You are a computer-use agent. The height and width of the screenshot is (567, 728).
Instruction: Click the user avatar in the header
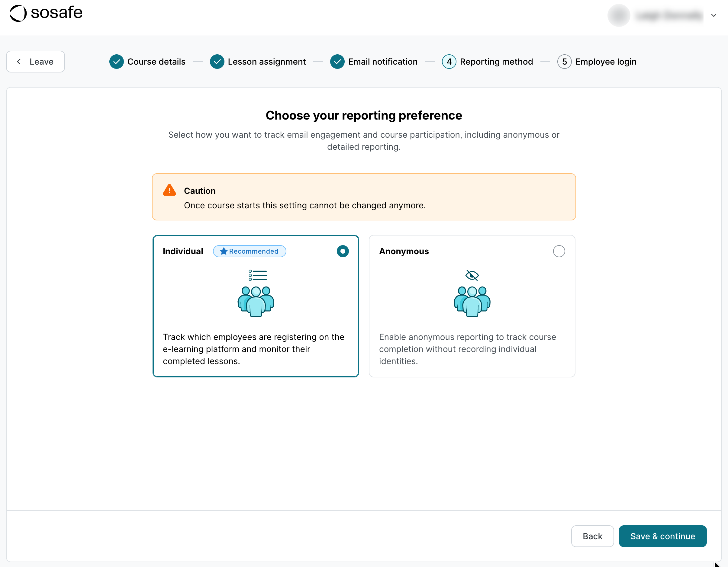pos(619,15)
